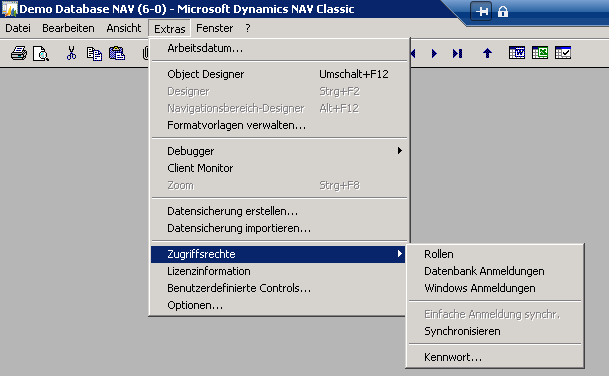Expand the Zugriffsrechte submenu
This screenshot has height=376, width=609.
point(278,254)
